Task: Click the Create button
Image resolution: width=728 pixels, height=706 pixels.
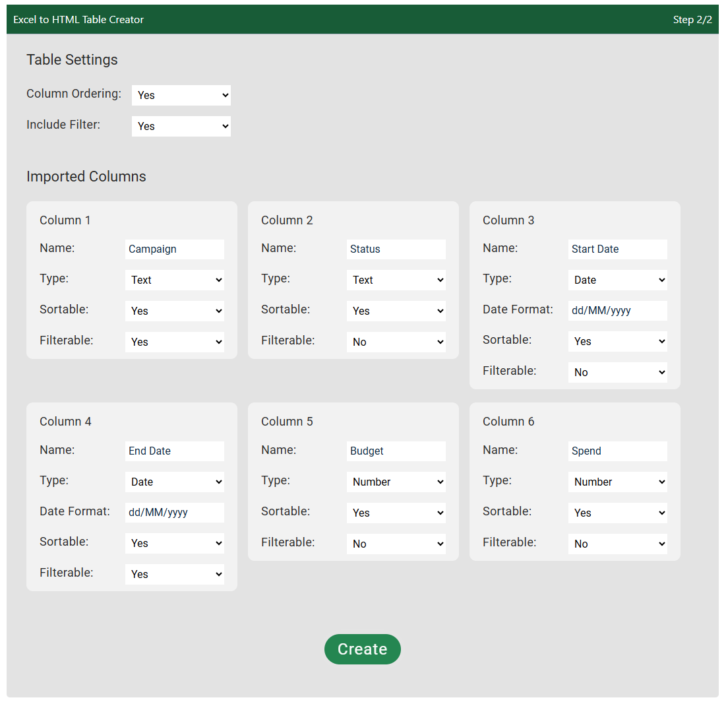Action: [362, 649]
